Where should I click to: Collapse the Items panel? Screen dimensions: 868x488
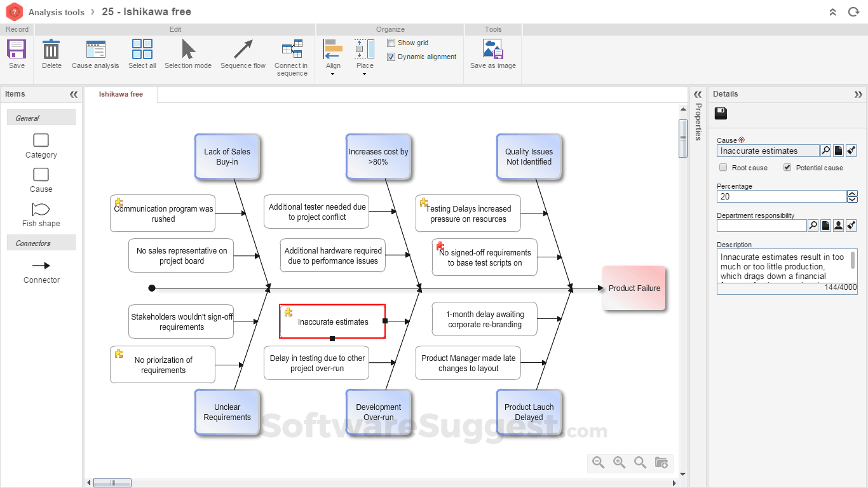[x=74, y=94]
